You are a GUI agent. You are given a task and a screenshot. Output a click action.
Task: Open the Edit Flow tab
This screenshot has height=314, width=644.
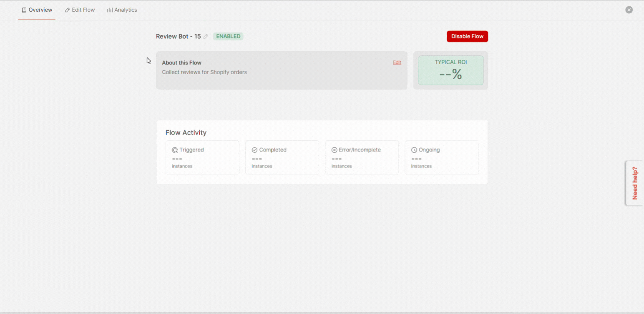click(80, 10)
